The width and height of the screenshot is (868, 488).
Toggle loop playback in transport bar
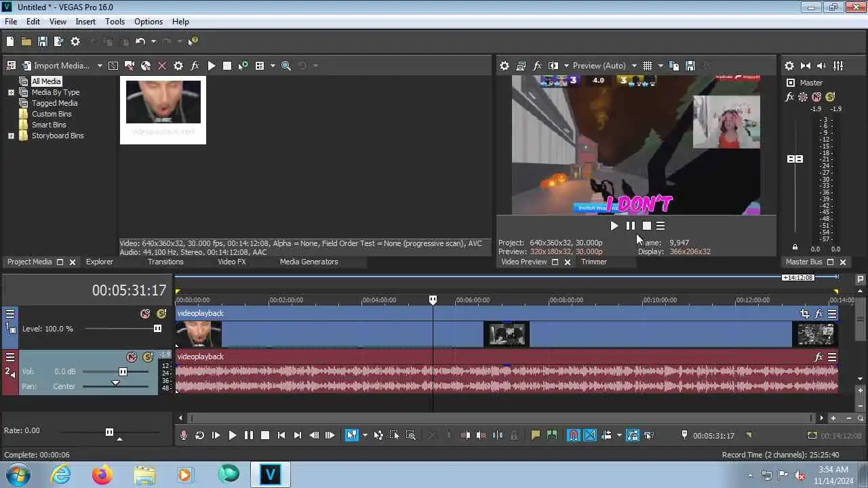point(199,435)
